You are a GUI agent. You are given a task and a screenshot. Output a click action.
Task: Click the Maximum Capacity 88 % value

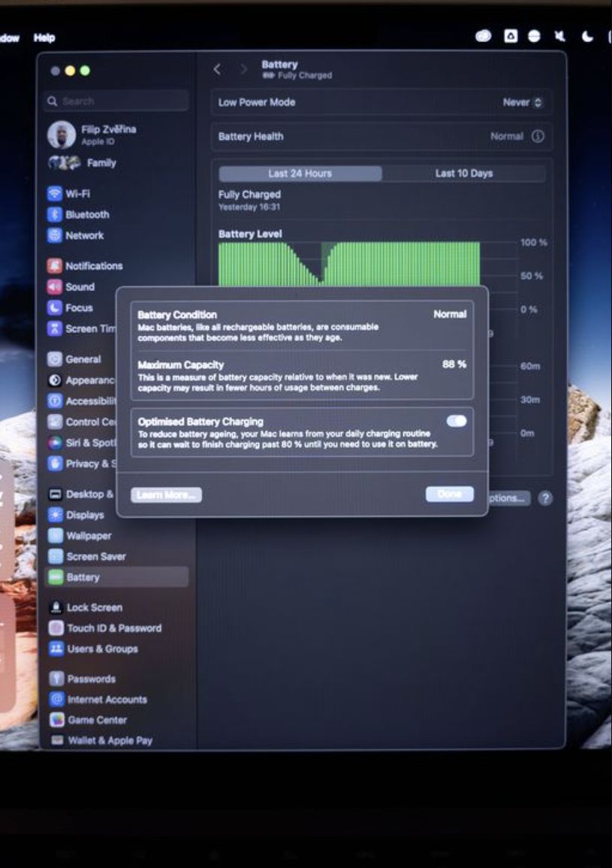(x=454, y=364)
